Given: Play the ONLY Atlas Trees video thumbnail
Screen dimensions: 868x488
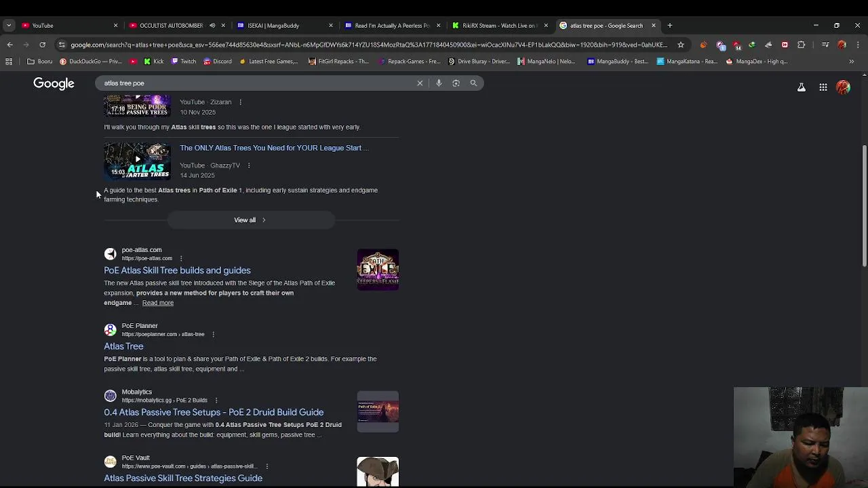Looking at the screenshot, I should (138, 160).
